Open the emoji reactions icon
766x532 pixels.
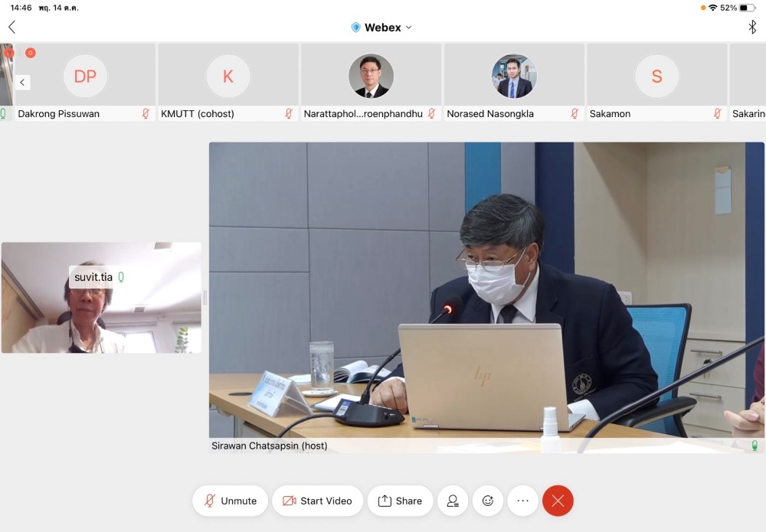point(488,501)
